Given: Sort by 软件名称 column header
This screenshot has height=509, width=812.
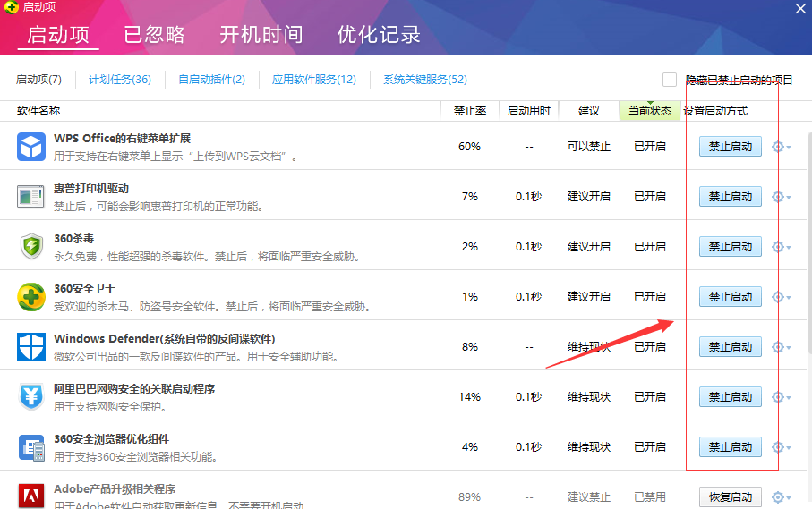Looking at the screenshot, I should 38,111.
